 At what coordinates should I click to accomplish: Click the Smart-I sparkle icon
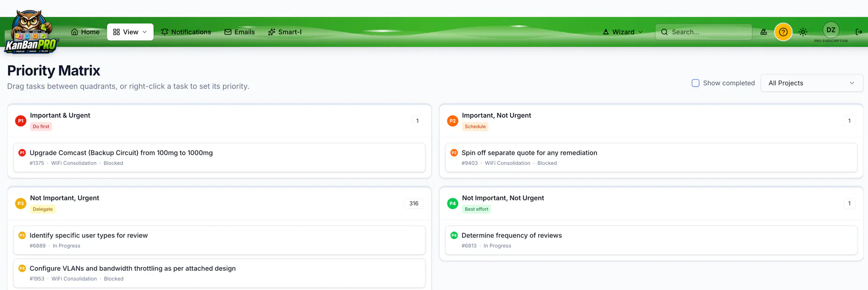tap(272, 32)
